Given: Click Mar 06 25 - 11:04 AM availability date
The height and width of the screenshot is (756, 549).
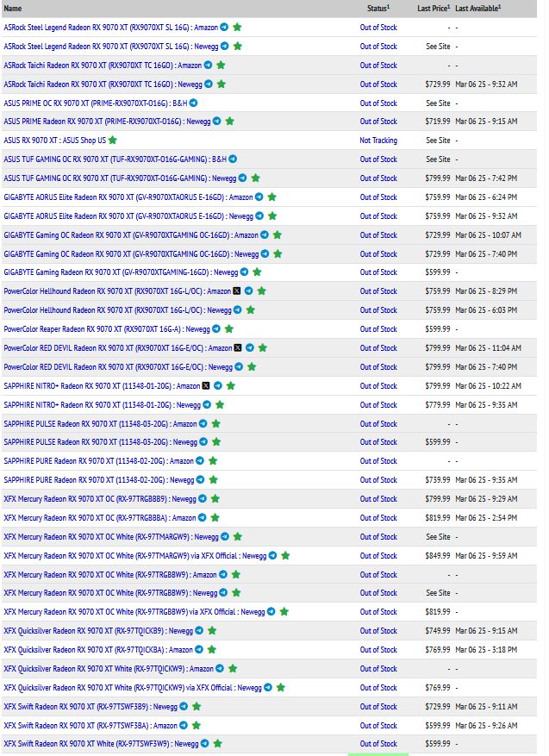Looking at the screenshot, I should click(x=489, y=347).
